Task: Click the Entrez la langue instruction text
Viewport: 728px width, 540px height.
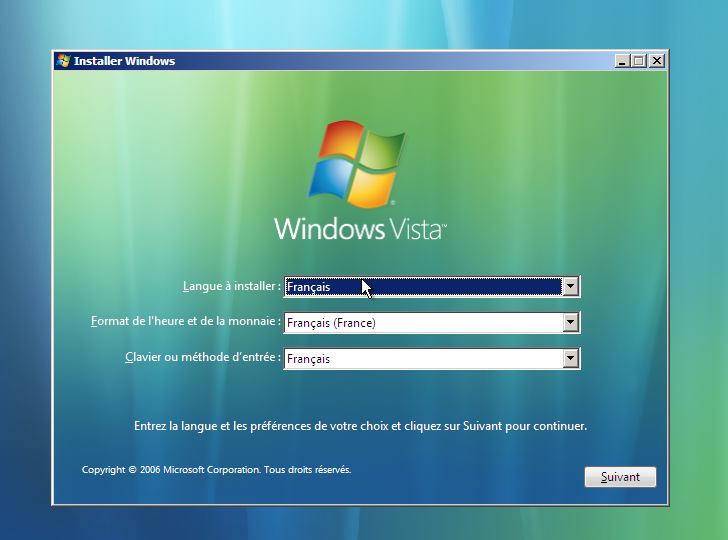Action: 360,426
